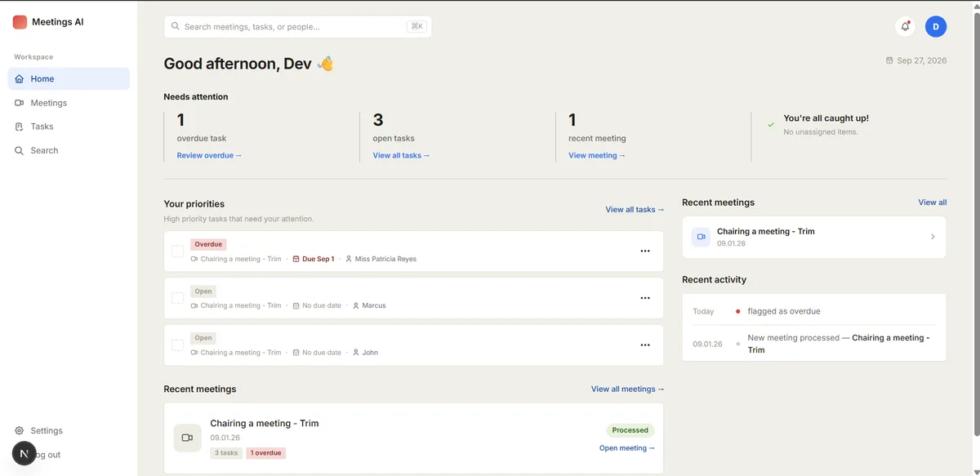This screenshot has width=980, height=476.
Task: Click the 3 tasks tag
Action: (x=226, y=453)
